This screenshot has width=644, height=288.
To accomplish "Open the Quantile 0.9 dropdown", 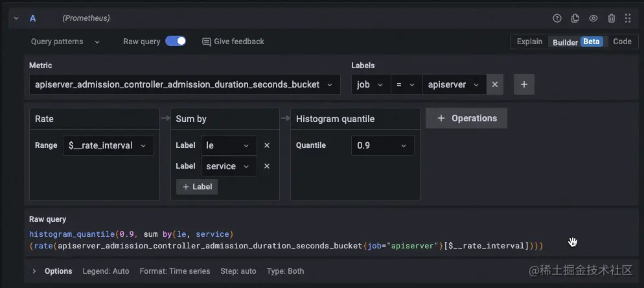I will [383, 145].
